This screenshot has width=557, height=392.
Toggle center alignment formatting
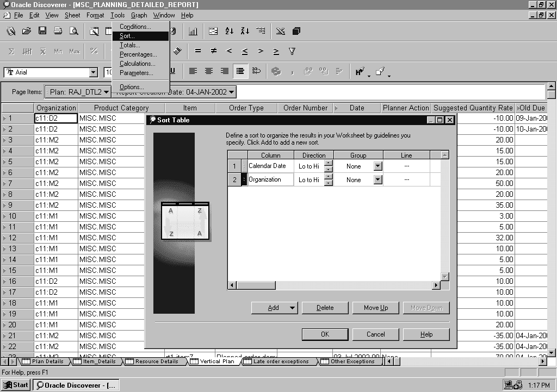pyautogui.click(x=208, y=71)
